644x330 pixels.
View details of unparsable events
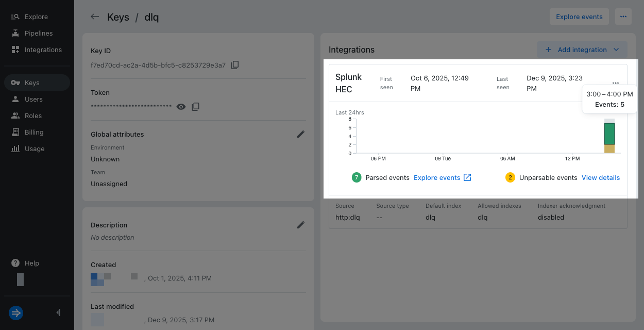pyautogui.click(x=600, y=177)
